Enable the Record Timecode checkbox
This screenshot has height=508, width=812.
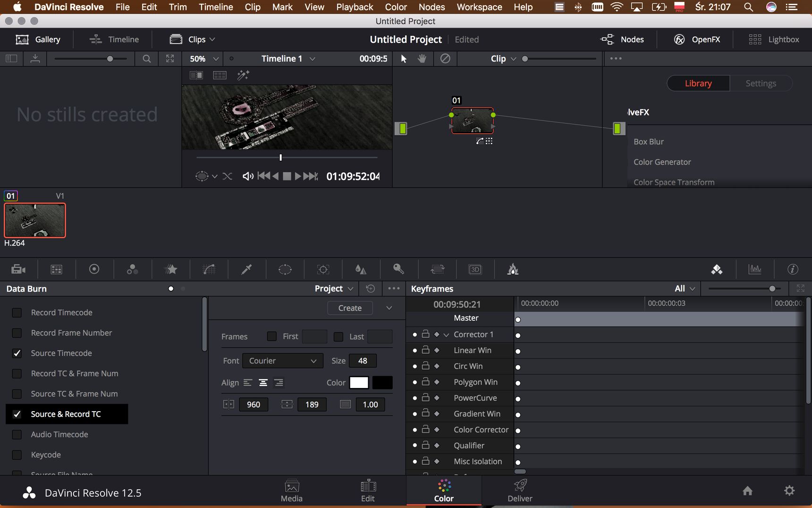coord(17,312)
